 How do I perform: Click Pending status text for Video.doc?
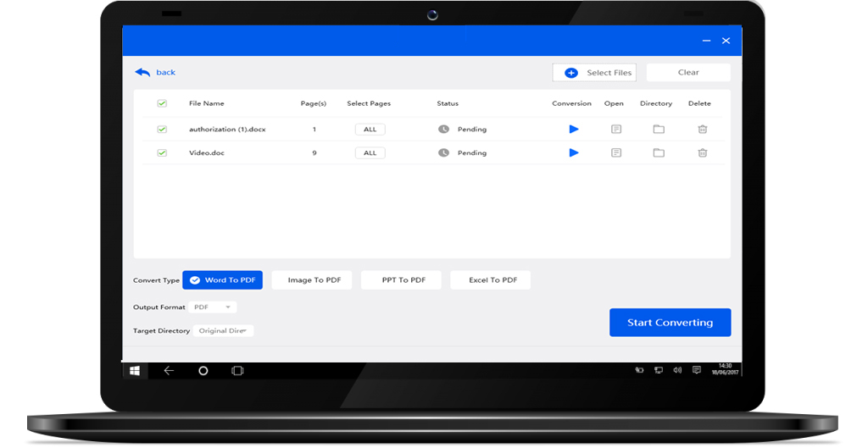tap(471, 152)
